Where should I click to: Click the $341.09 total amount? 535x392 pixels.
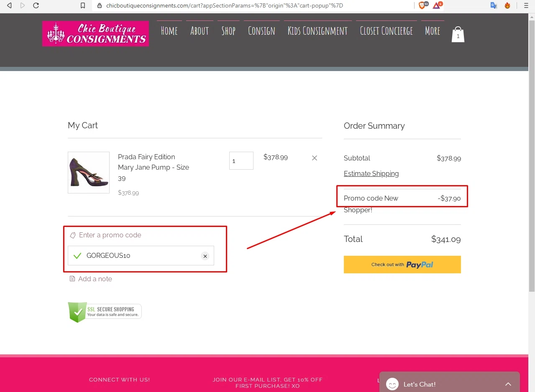(446, 239)
